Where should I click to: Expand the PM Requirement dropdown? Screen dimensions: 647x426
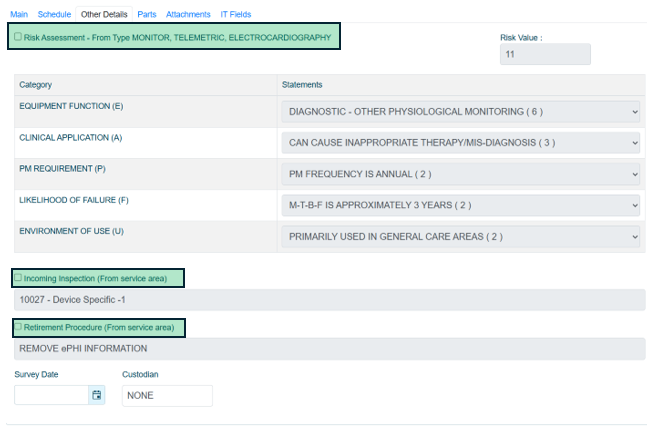460,174
